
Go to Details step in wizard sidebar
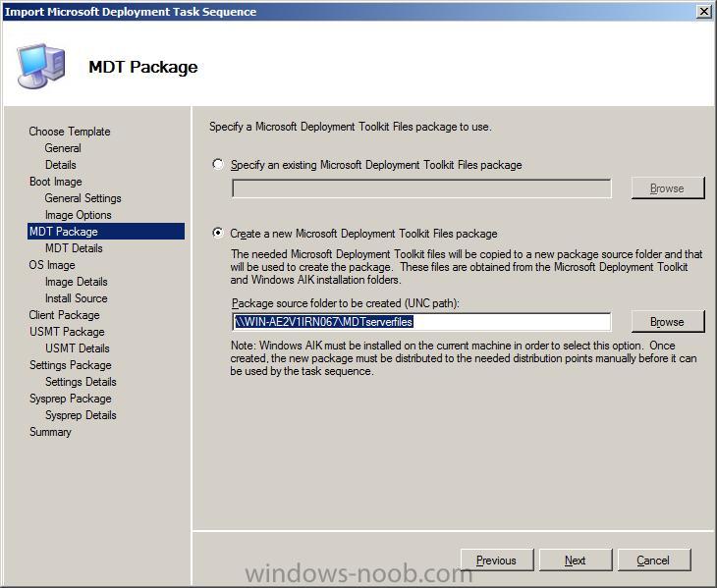60,165
